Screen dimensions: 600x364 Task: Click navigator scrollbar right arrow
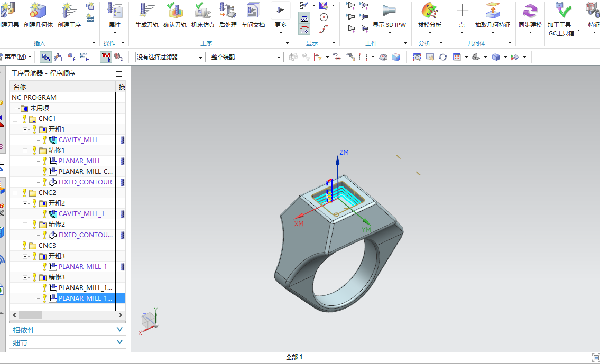click(120, 315)
